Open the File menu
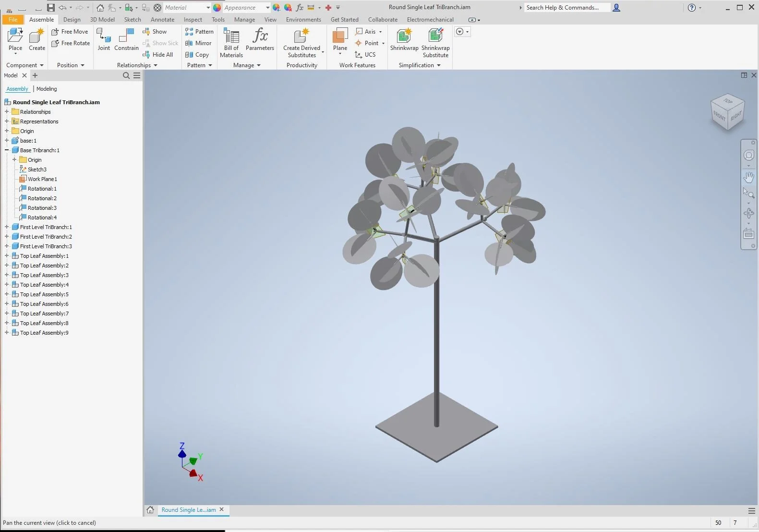Viewport: 759px width, 532px height. [13, 20]
